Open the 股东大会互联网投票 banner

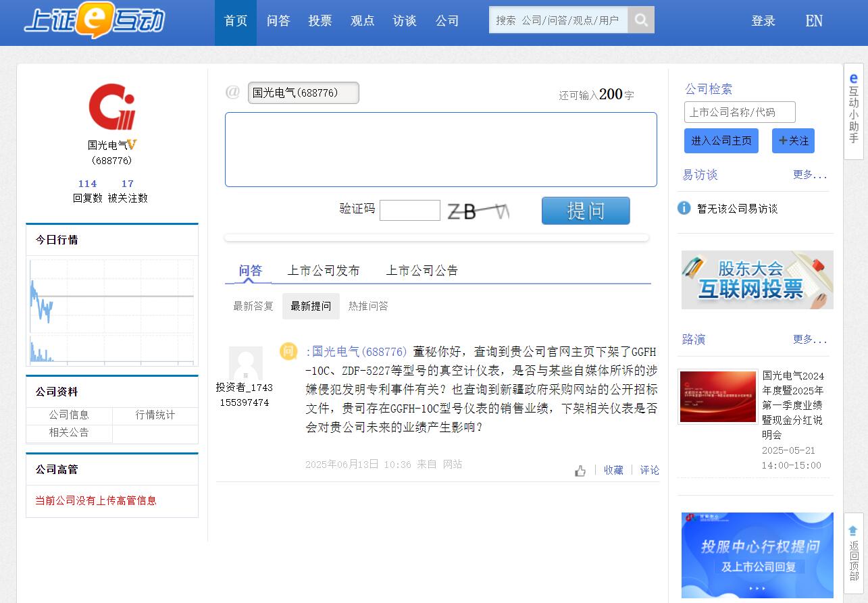pyautogui.click(x=757, y=280)
